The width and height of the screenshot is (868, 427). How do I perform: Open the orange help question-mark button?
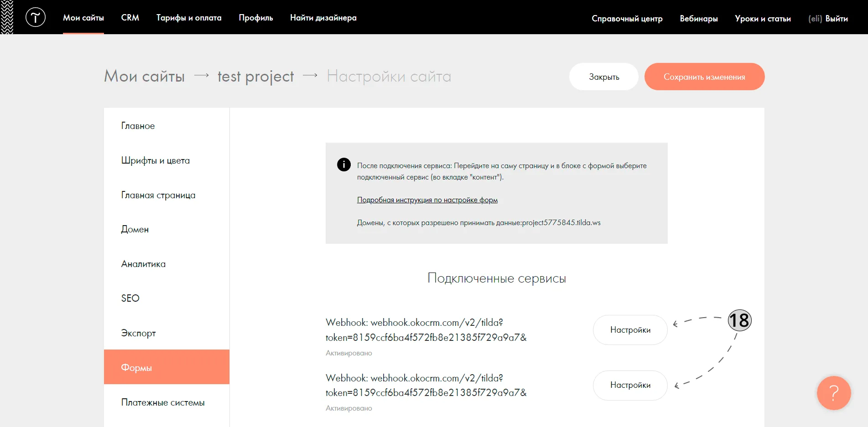[x=834, y=393]
